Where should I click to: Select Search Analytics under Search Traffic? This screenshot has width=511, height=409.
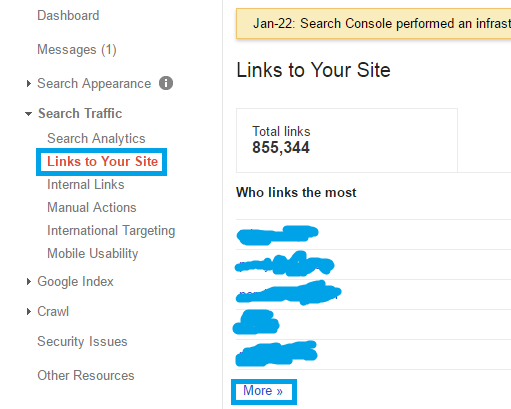(96, 138)
